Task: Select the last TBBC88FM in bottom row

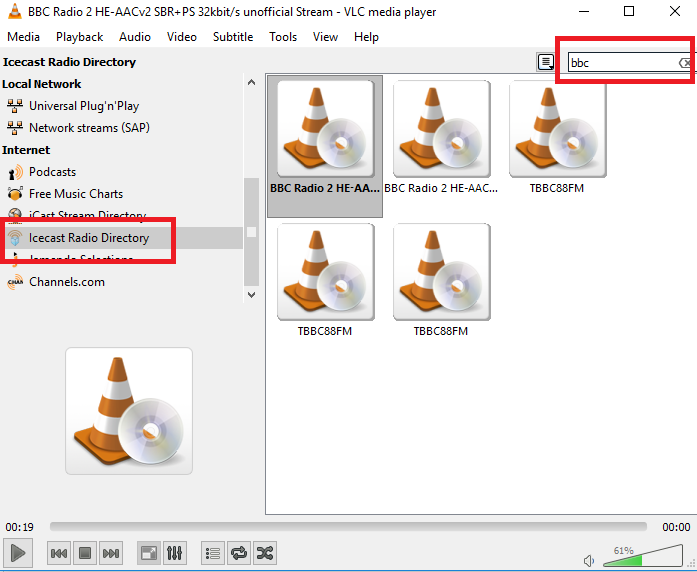Action: click(441, 281)
